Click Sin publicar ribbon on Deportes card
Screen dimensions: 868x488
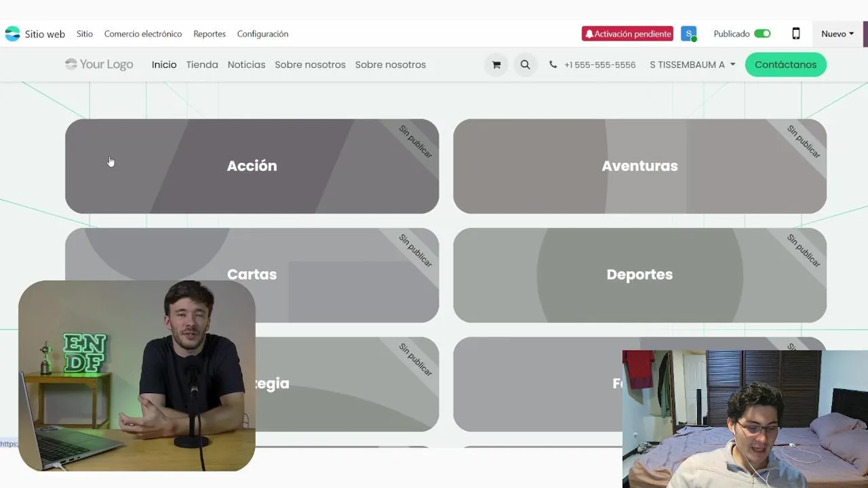tap(804, 251)
